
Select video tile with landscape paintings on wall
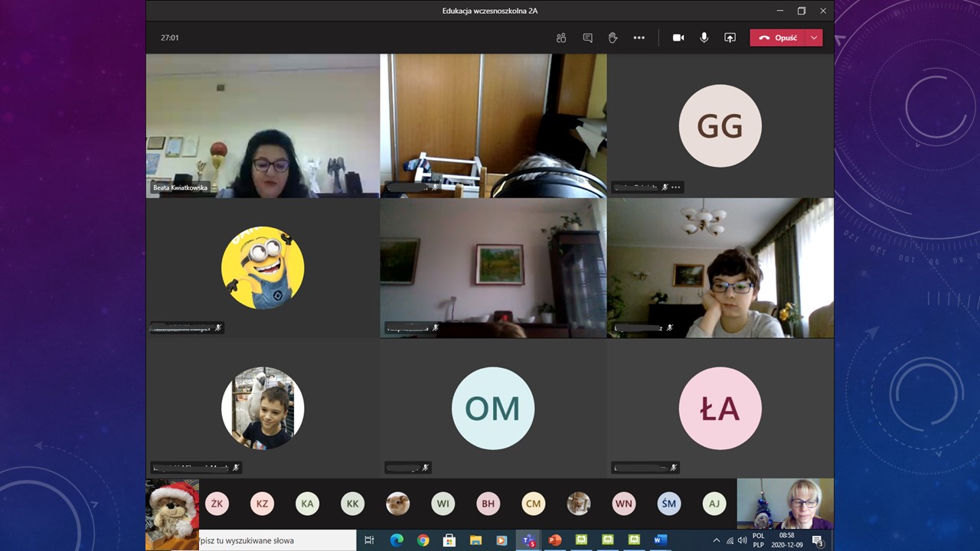pos(493,268)
